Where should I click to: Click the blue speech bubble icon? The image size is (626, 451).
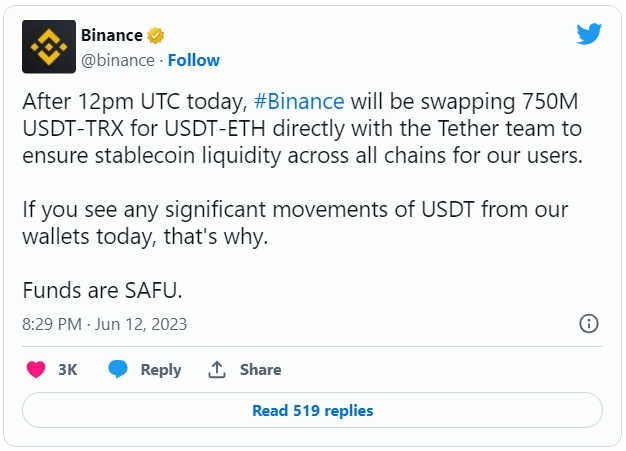(118, 369)
